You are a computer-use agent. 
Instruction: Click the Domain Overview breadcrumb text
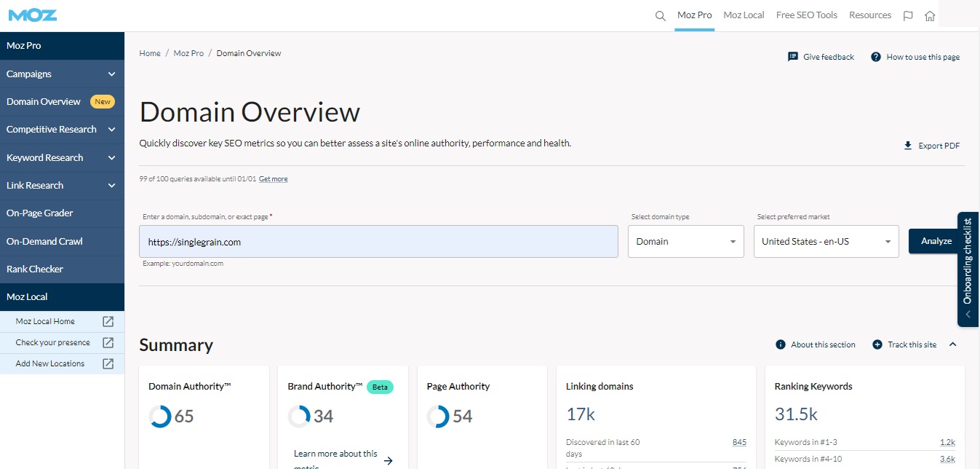pyautogui.click(x=249, y=53)
